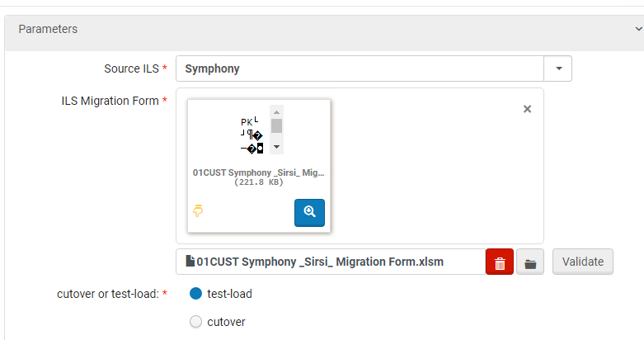
Task: Open the folder browse button
Action: point(530,262)
